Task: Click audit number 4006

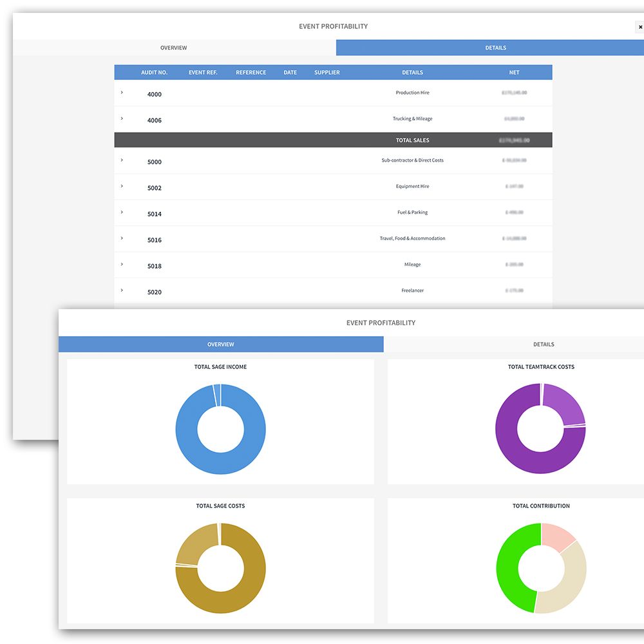Action: click(155, 120)
